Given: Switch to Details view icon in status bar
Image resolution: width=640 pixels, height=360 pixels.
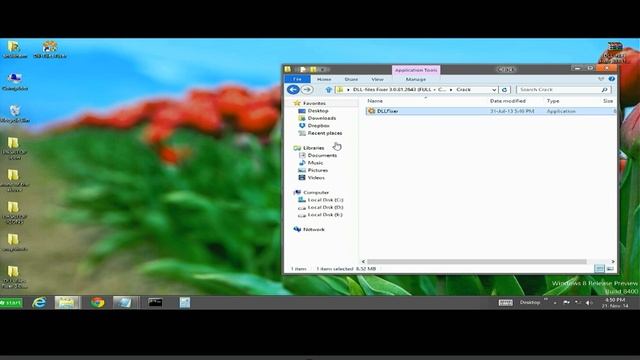Looking at the screenshot, I should [x=599, y=269].
